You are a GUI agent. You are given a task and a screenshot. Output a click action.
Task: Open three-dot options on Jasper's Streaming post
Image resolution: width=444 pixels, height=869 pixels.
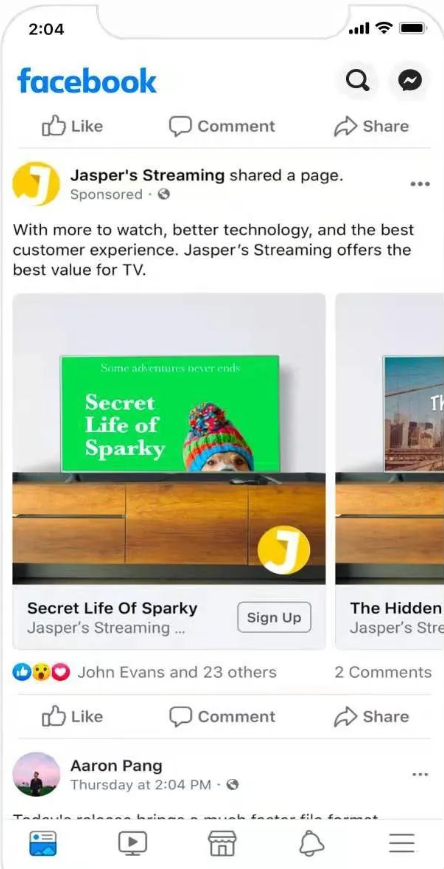point(420,184)
